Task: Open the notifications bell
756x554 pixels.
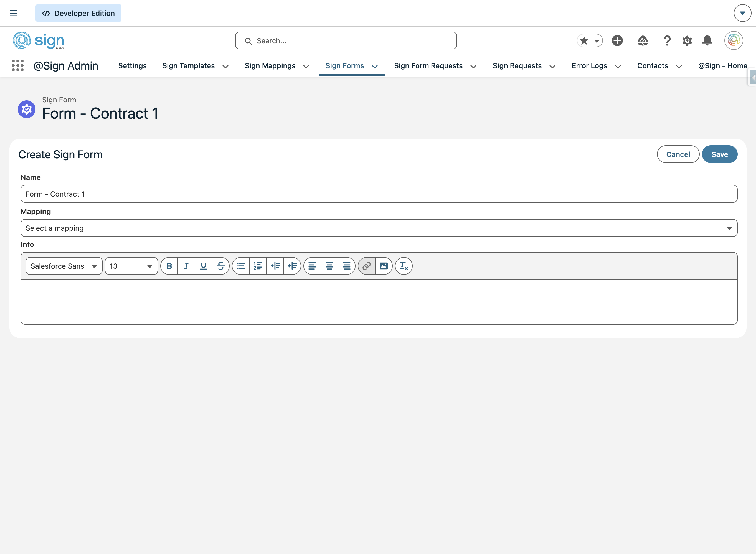Action: 707,40
